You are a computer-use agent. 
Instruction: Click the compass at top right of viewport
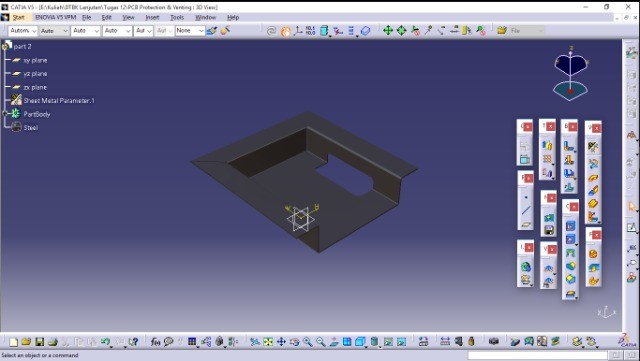point(571,74)
